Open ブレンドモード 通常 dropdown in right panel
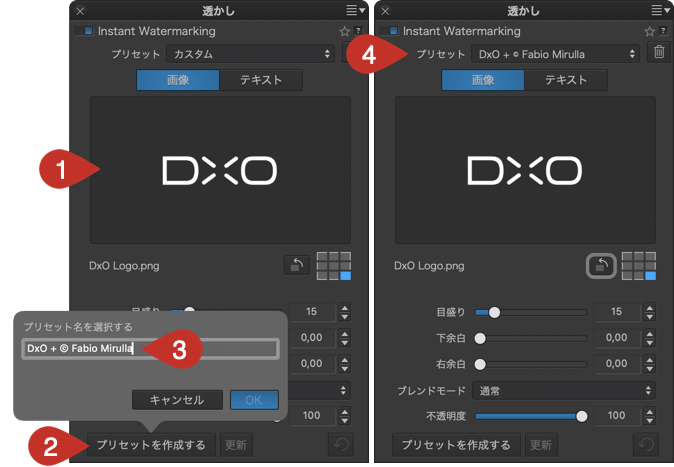This screenshot has height=467, width=674. click(x=564, y=390)
